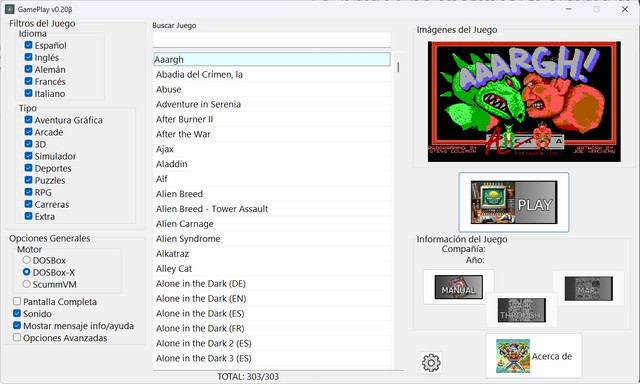
Task: Select the Alien Breed entry
Action: coord(272,194)
